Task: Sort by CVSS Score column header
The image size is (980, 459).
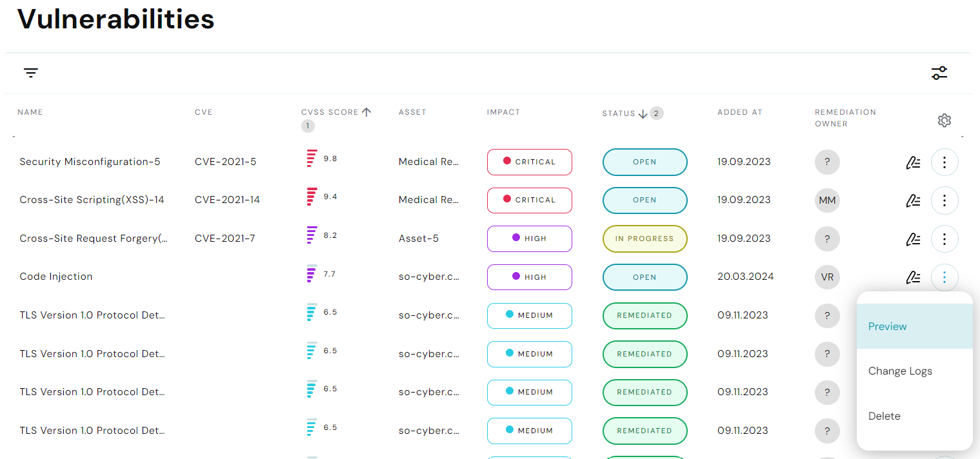Action: point(330,112)
